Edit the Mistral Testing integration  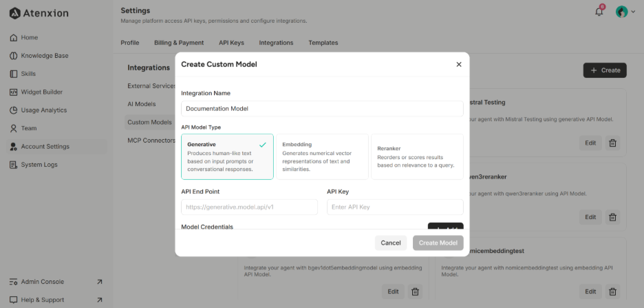[x=590, y=143]
